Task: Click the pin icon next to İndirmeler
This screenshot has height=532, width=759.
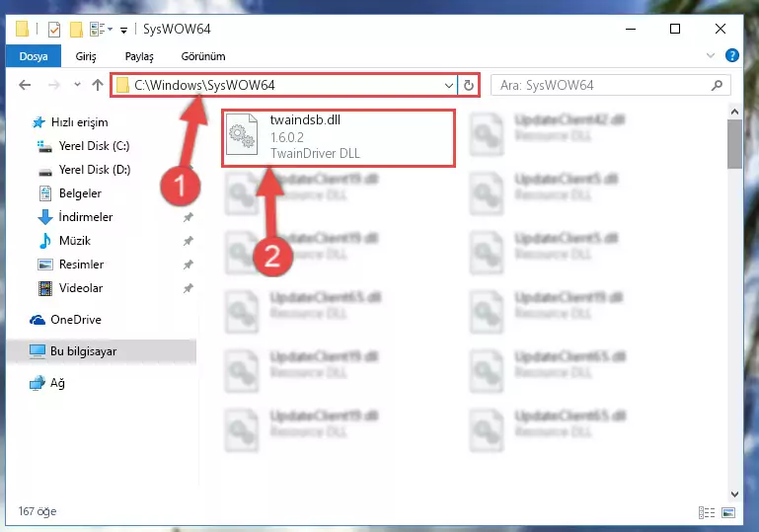Action: 188,217
